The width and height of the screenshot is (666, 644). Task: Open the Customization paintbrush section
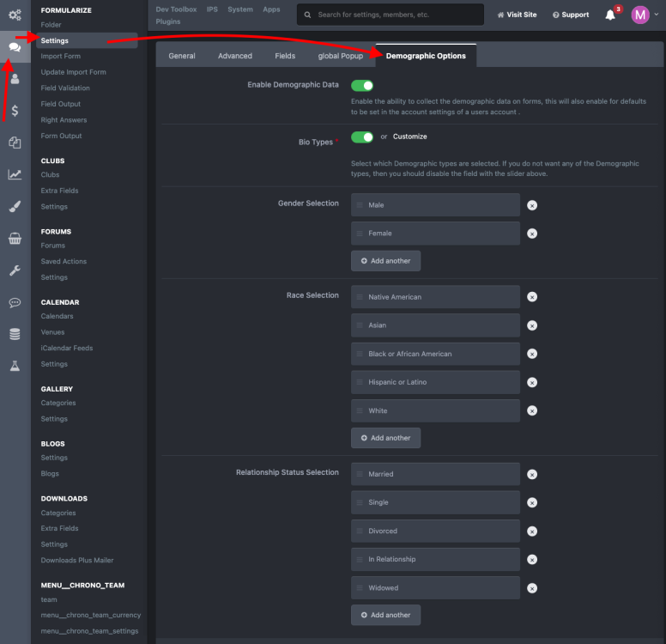(x=15, y=206)
